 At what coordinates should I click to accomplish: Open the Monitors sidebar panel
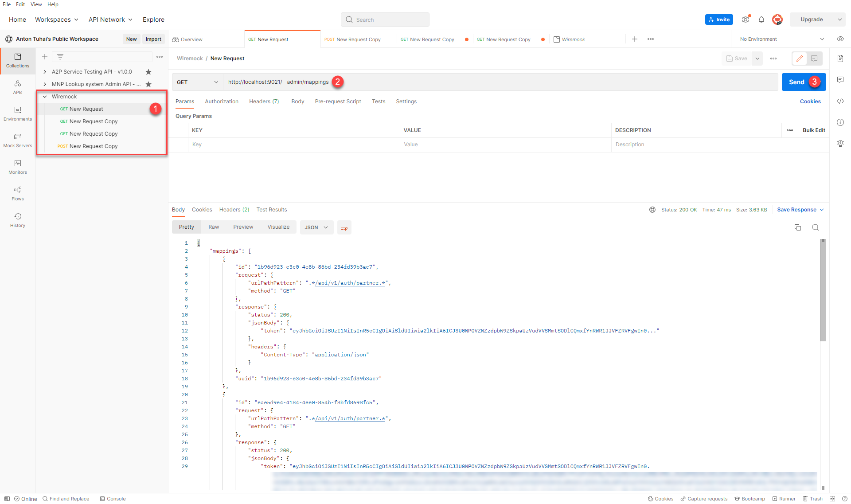click(18, 167)
